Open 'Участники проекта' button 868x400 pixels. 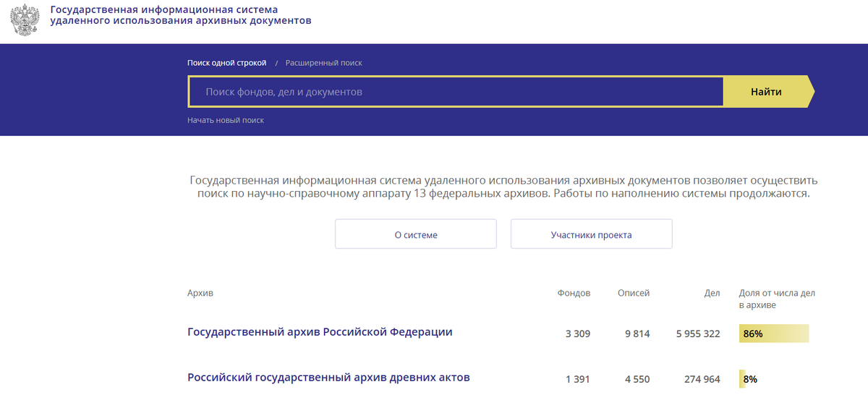(x=592, y=234)
